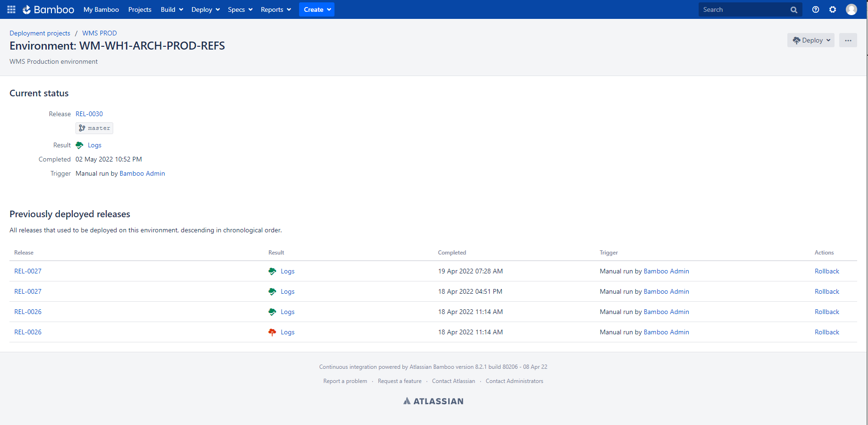
Task: Open Logs for 19 Apr 2022 deployment
Action: tap(287, 271)
